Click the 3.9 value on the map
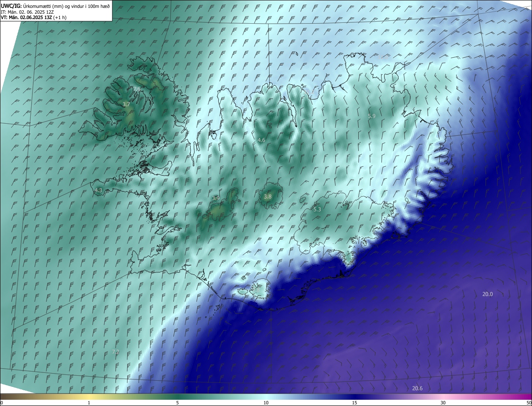This screenshot has width=532, height=406. point(216,198)
